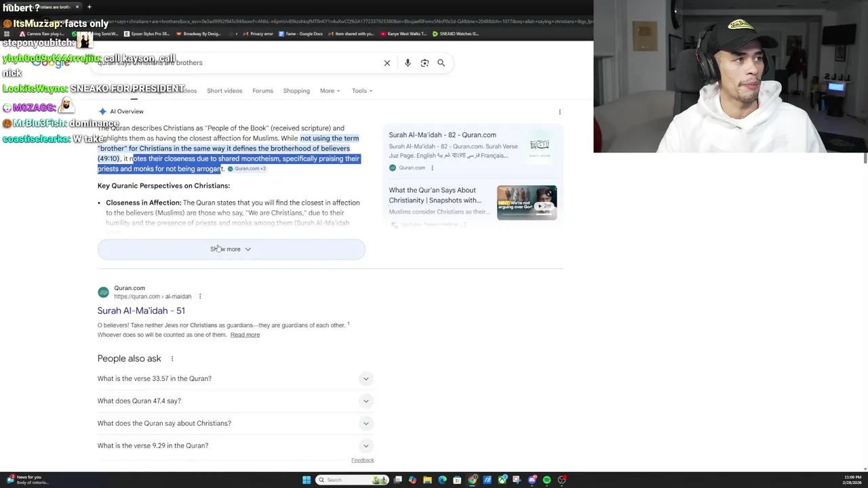Image resolution: width=868 pixels, height=488 pixels.
Task: Click three-dot options beside People also ask
Action: click(172, 359)
